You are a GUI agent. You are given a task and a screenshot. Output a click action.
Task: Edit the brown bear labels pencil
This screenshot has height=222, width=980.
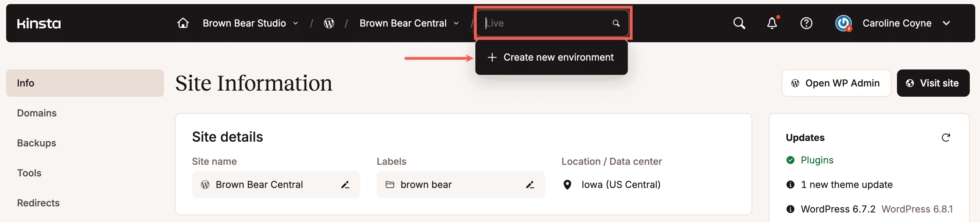tap(530, 185)
